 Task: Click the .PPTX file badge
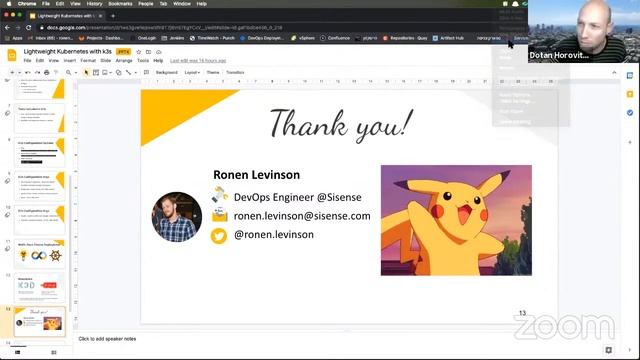pos(123,52)
